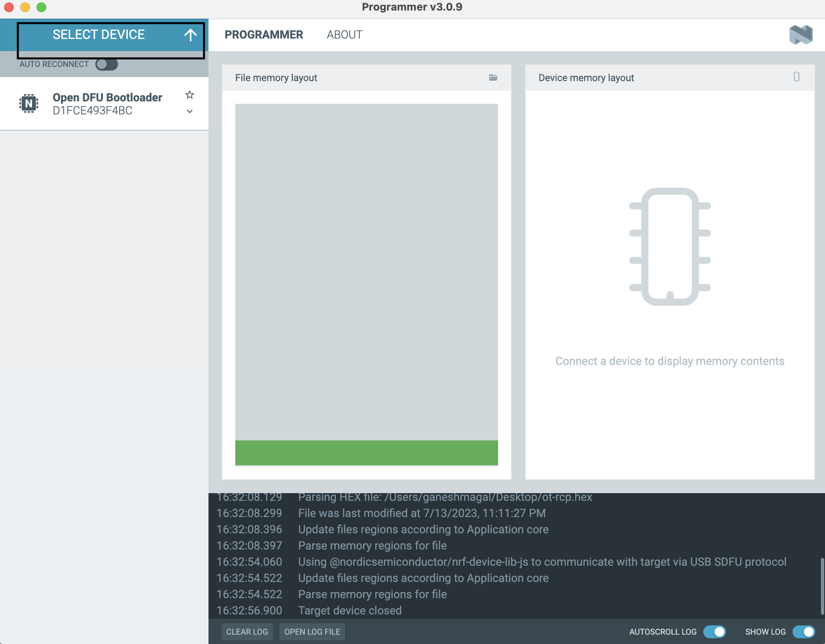Toggle the AUTO RECONNECT switch
This screenshot has width=825, height=644.
(107, 64)
